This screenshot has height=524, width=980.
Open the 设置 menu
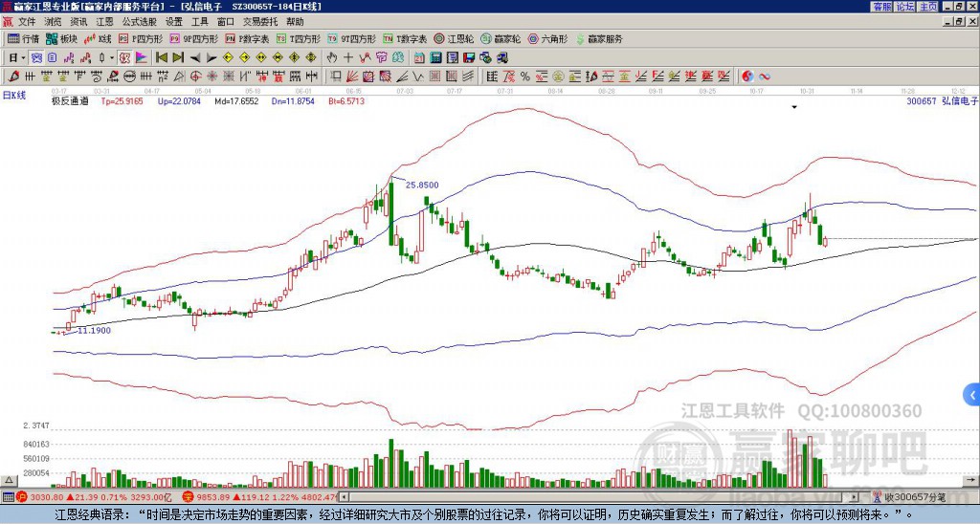coord(174,22)
